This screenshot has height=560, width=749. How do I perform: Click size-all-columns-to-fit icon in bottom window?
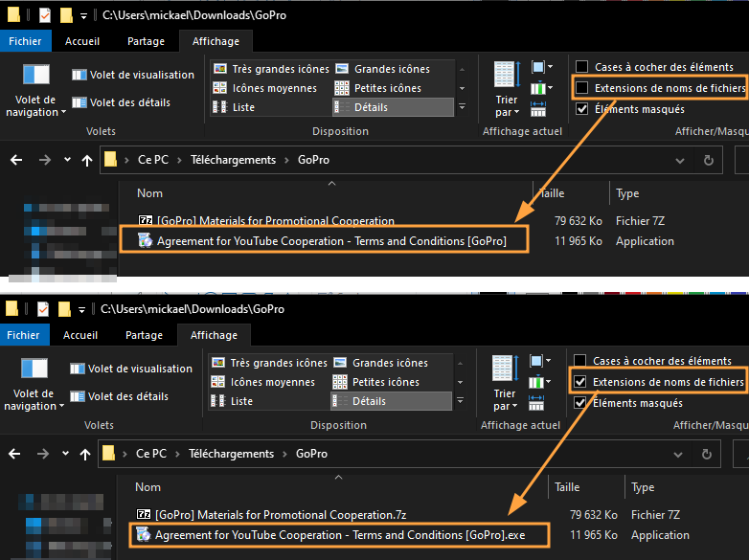(536, 403)
